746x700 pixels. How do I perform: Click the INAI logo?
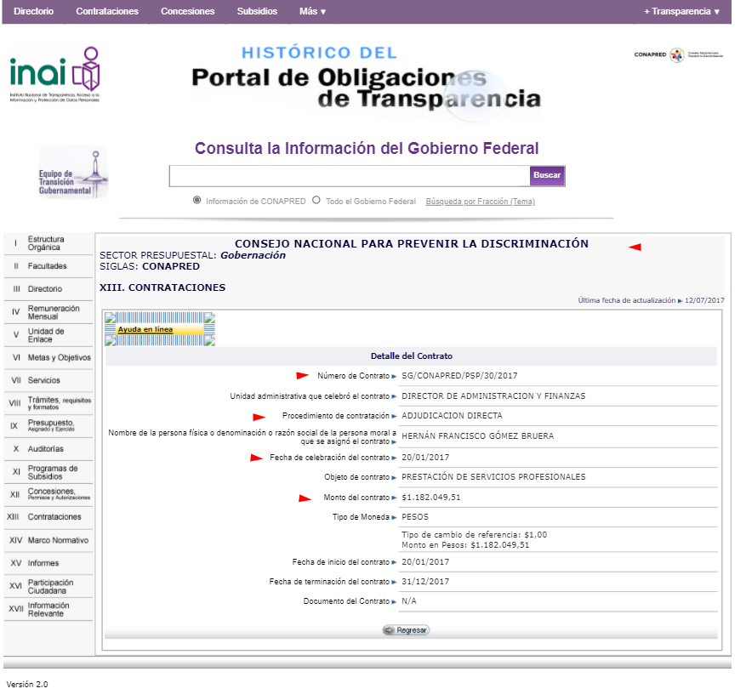click(x=54, y=74)
